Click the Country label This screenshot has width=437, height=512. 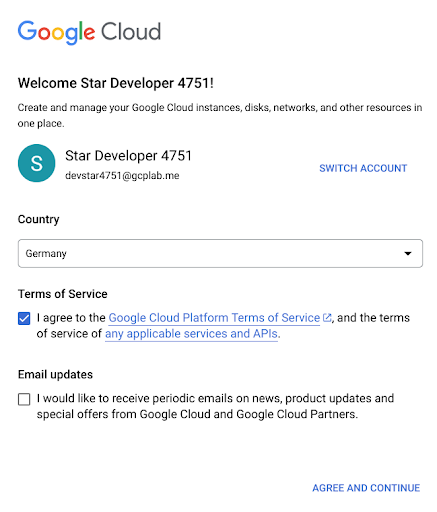pos(39,220)
